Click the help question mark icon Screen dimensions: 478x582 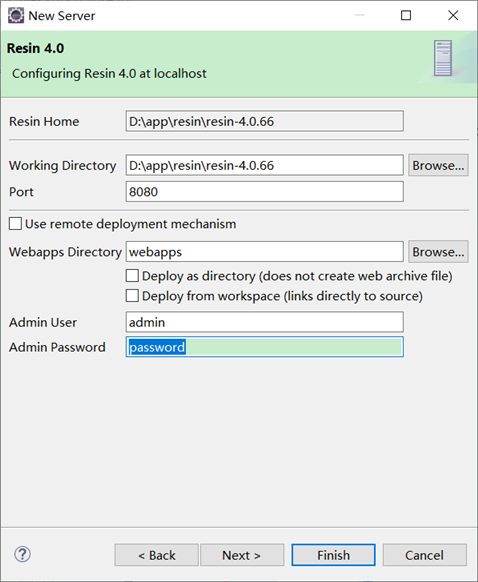tap(22, 555)
